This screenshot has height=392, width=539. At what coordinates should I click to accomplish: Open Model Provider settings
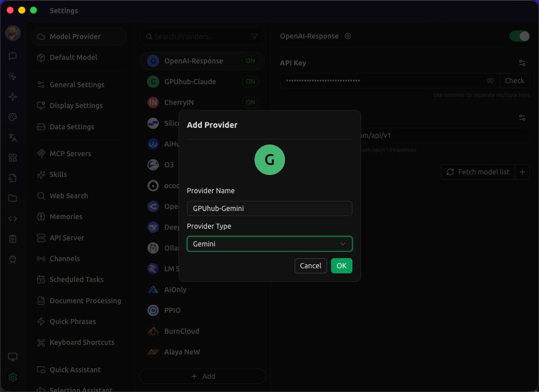click(x=79, y=37)
